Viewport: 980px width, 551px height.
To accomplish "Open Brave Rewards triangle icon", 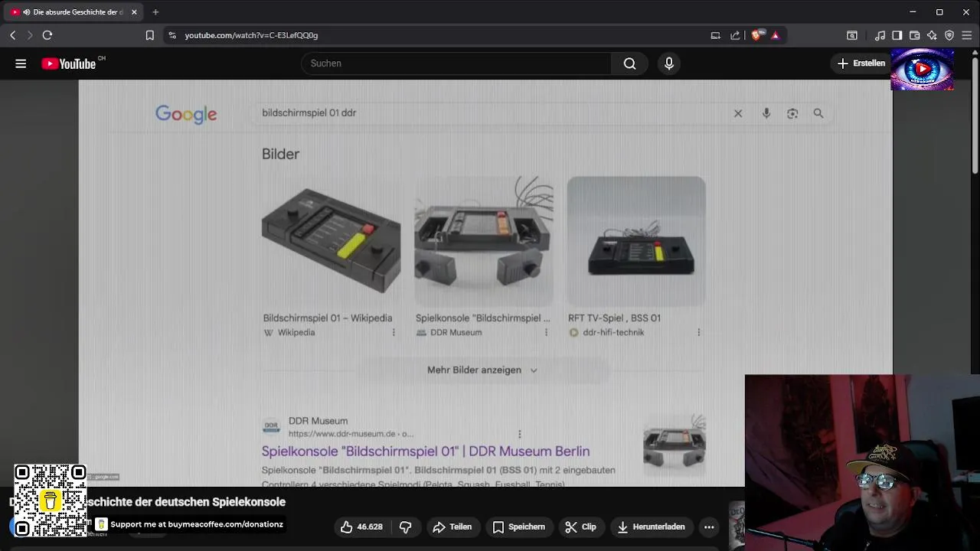I will pos(775,35).
